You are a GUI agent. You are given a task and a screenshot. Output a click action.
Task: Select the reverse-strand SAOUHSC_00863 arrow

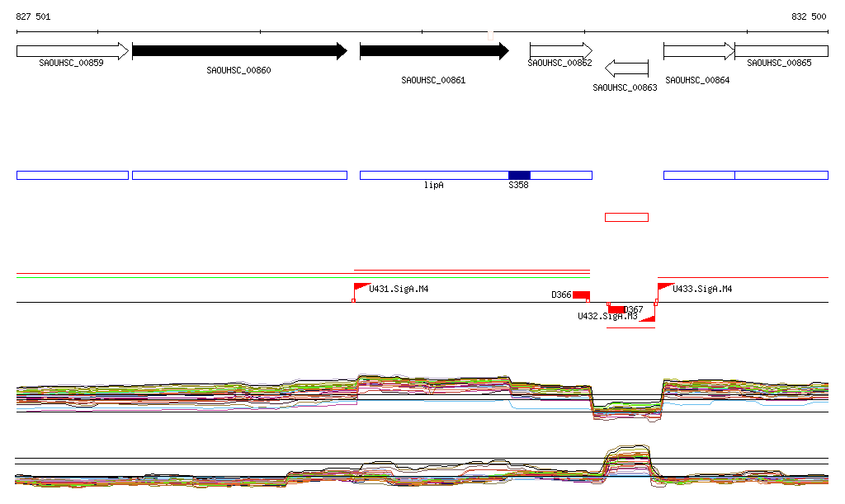[627, 68]
